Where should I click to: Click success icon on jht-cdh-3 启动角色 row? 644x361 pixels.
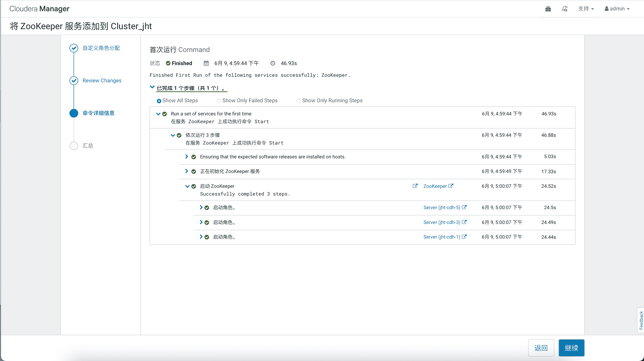(207, 222)
